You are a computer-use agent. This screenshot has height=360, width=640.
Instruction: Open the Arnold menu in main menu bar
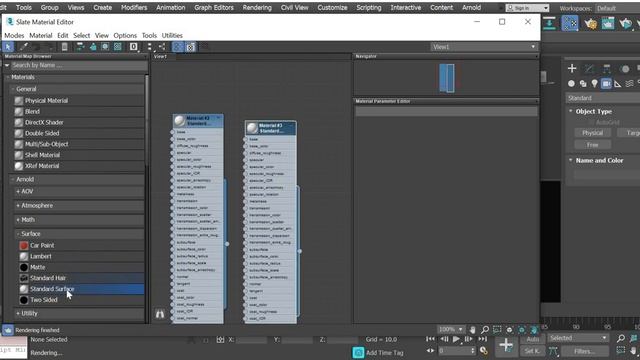[x=471, y=7]
